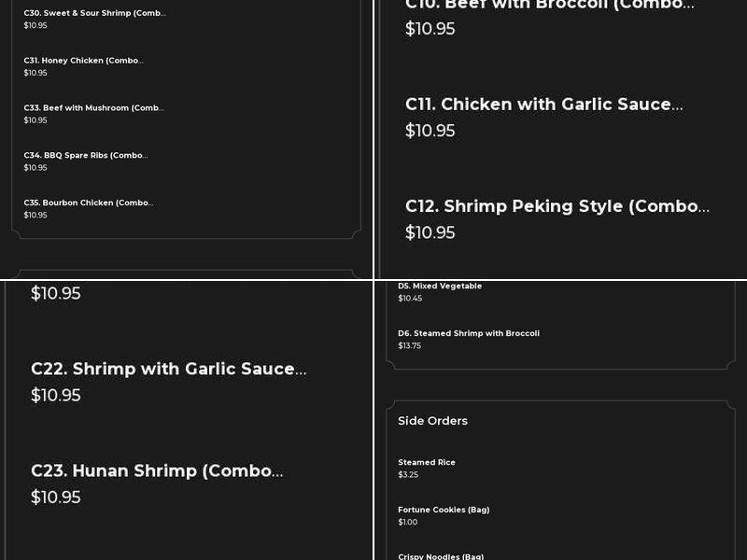Click the $13.75 price under D6
Image resolution: width=747 pixels, height=560 pixels.
(410, 345)
